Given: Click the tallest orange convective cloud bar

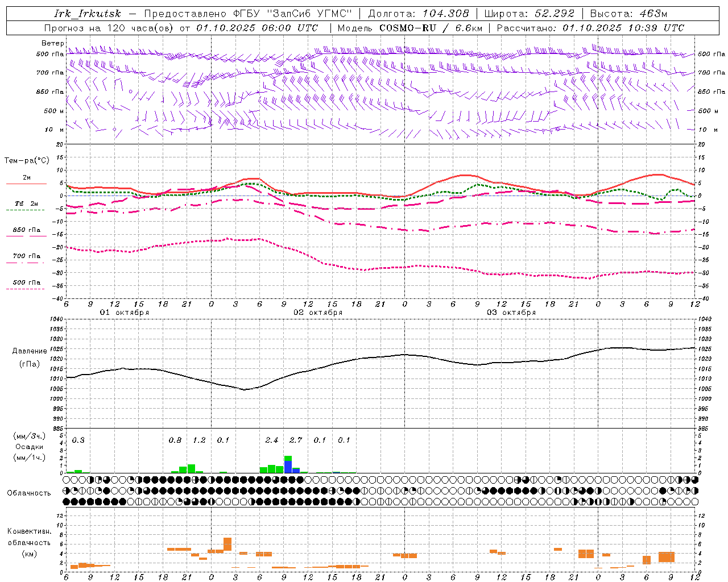Looking at the screenshot, I should [227, 544].
